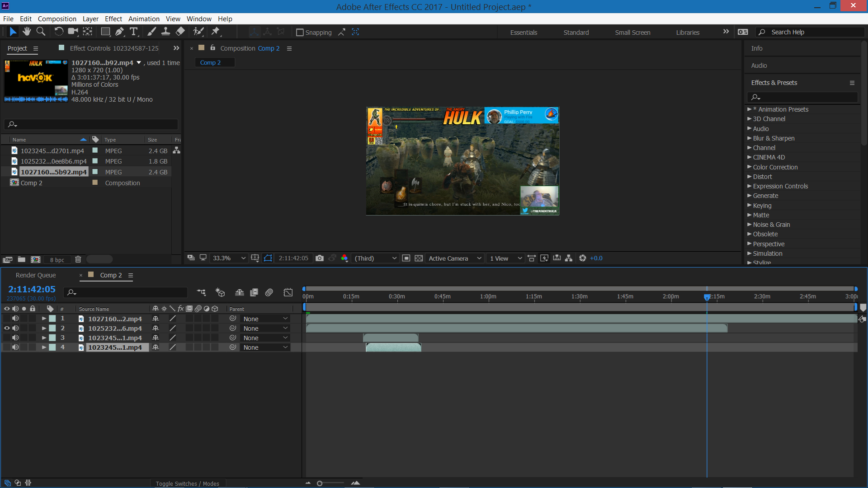
Task: Open the Composition menu
Action: click(x=57, y=19)
